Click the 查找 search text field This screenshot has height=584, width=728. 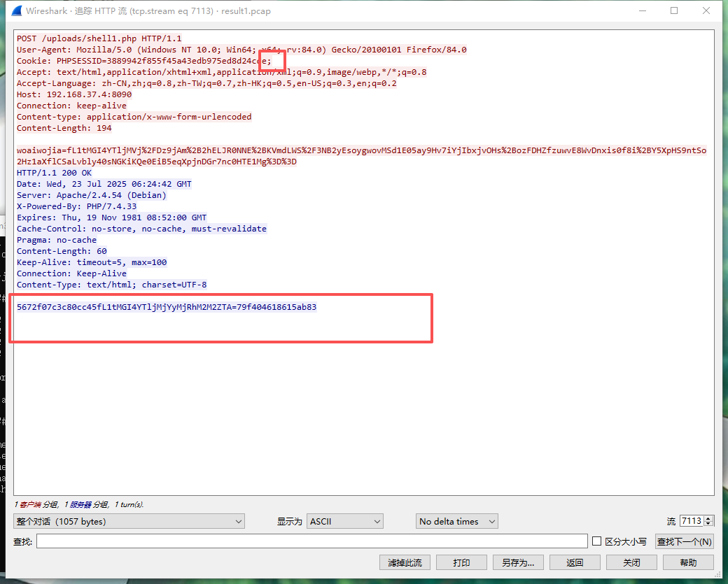tap(311, 541)
